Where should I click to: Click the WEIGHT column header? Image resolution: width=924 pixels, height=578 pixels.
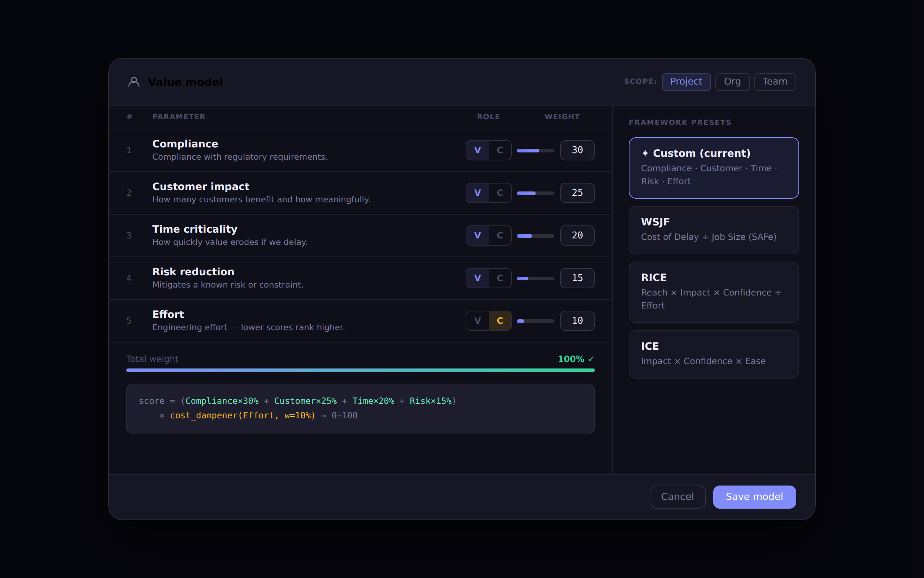[x=562, y=117]
